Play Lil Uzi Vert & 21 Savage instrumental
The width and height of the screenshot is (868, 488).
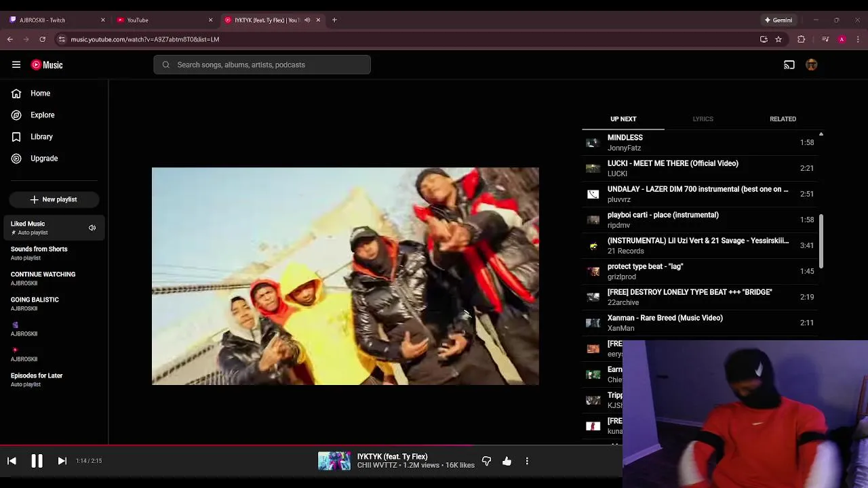[x=700, y=245]
